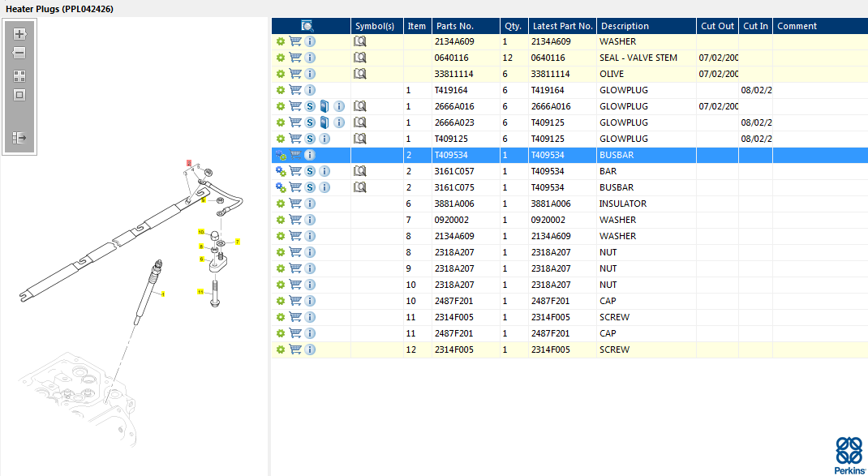Click the Heater Plugs (PPL042426) title
The width and height of the screenshot is (868, 476).
coord(60,9)
